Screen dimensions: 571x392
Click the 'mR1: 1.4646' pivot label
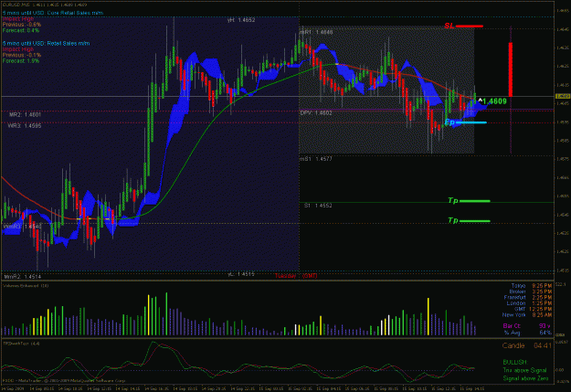pyautogui.click(x=316, y=32)
